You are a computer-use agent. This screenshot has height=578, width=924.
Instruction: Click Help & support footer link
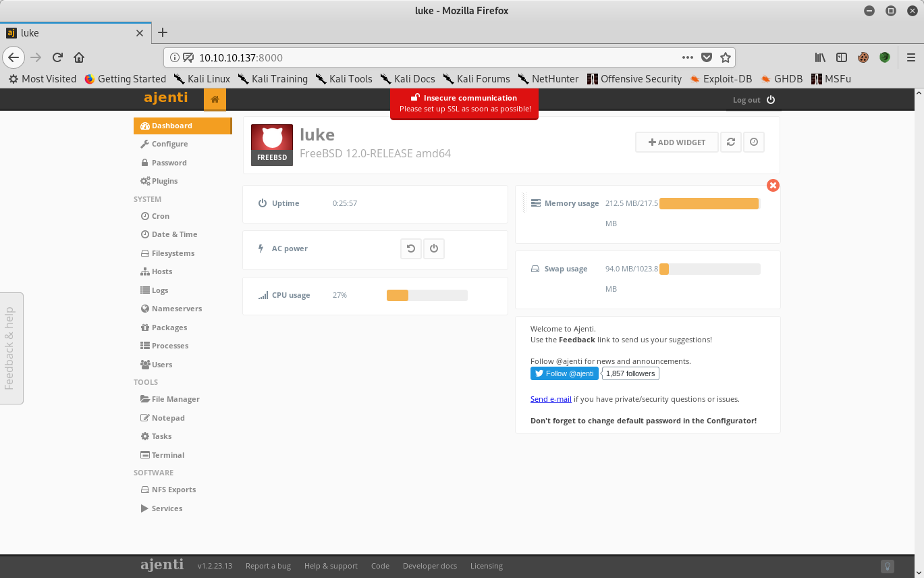331,566
